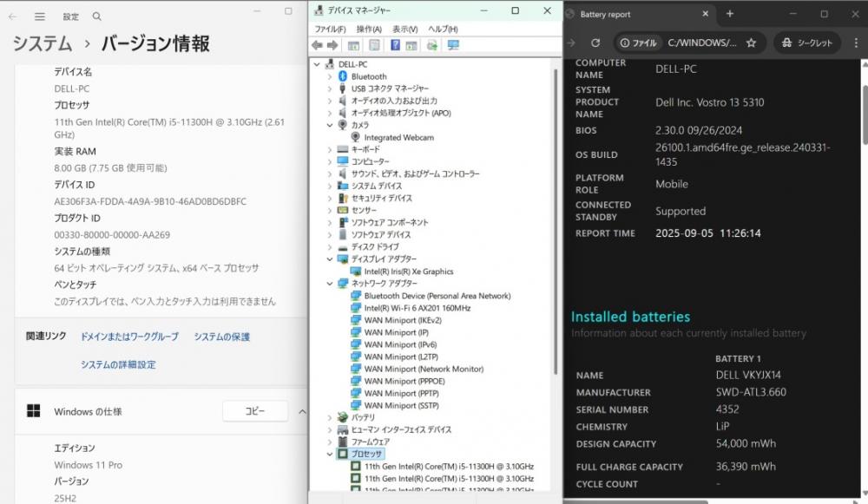
Task: Open the browser three-dot menu
Action: pyautogui.click(x=856, y=43)
